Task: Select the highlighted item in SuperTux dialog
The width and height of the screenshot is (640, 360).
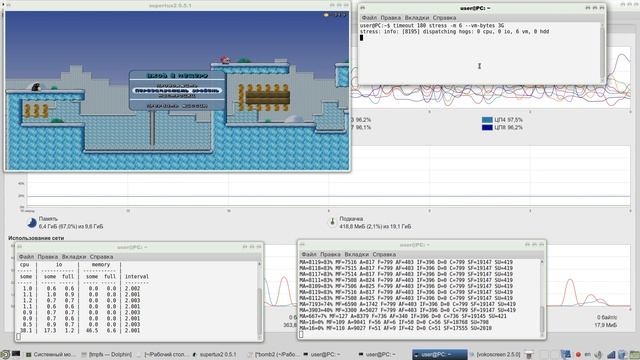Action: coord(178,91)
